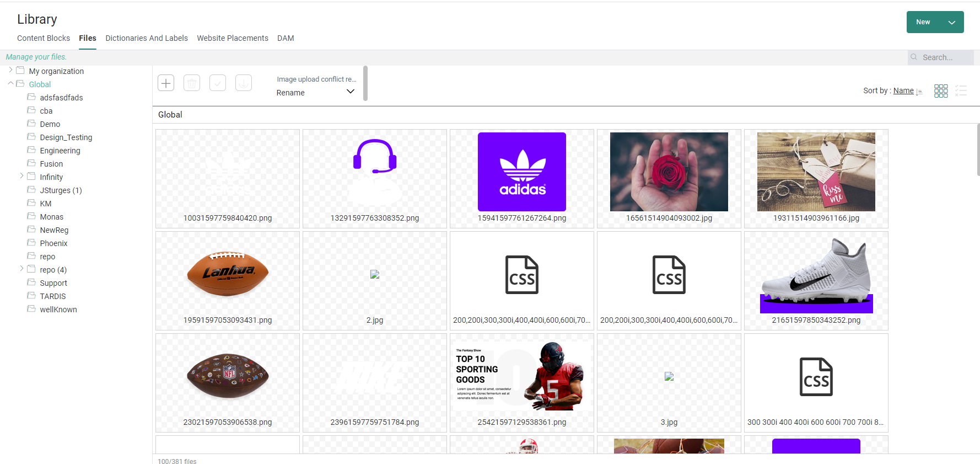Click the folder icon next to Engineering
Image resolution: width=980 pixels, height=464 pixels.
(31, 150)
